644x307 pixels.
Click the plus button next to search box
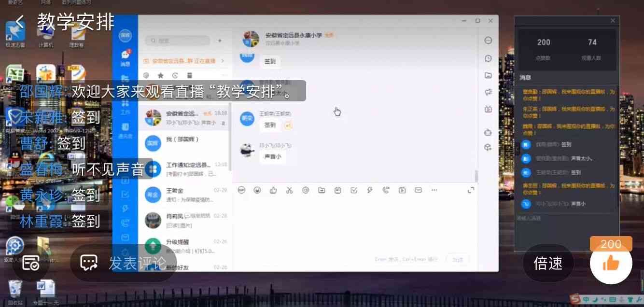coord(220,41)
